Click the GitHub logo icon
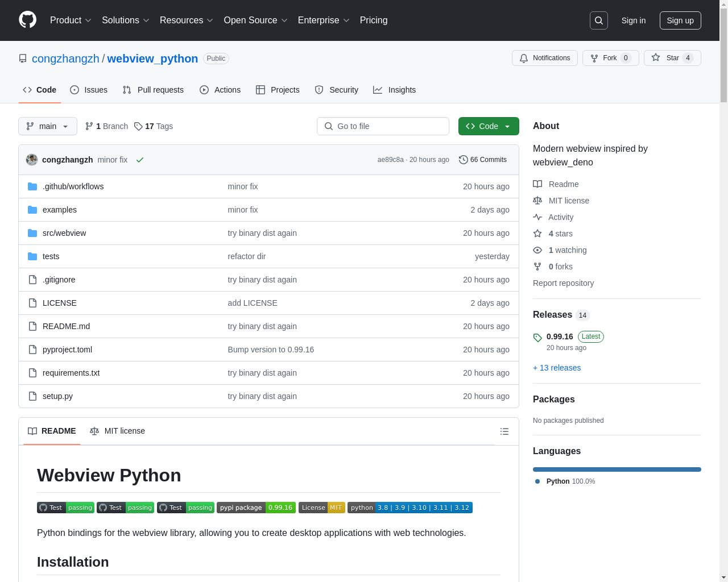Viewport: 728px width, 582px height. 28,20
